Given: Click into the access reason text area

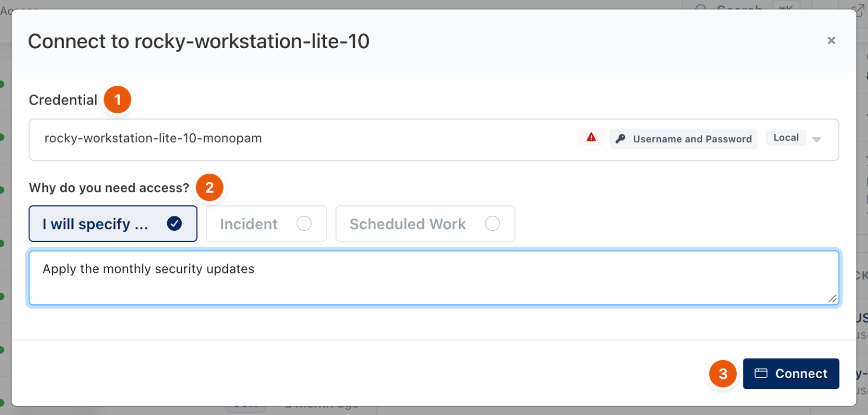Looking at the screenshot, I should pyautogui.click(x=433, y=278).
